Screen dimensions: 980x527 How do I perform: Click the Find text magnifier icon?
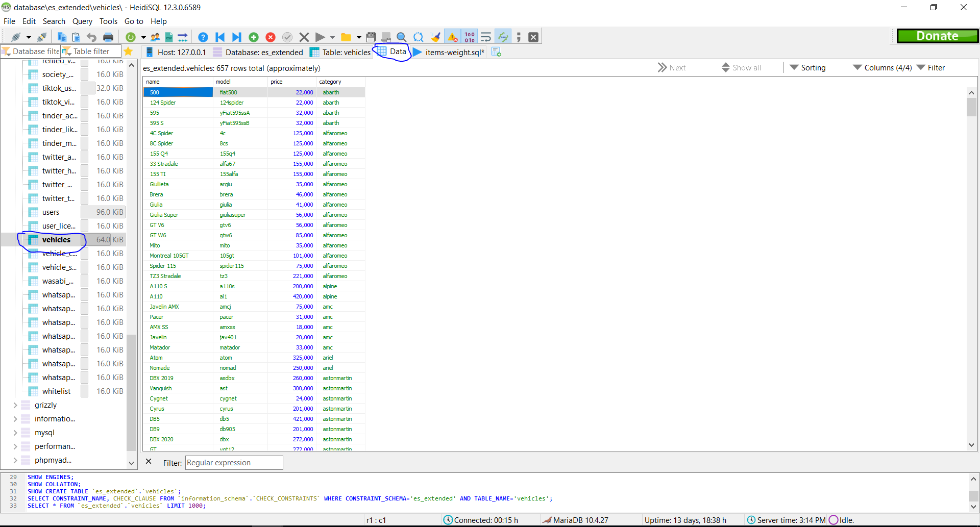click(402, 37)
